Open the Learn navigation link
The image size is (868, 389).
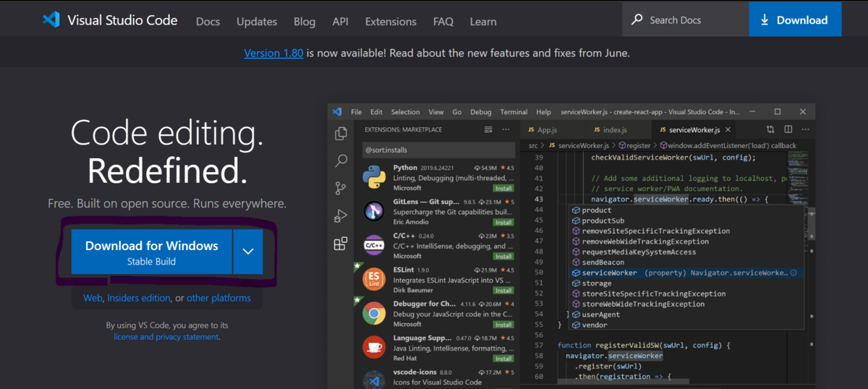pos(483,22)
